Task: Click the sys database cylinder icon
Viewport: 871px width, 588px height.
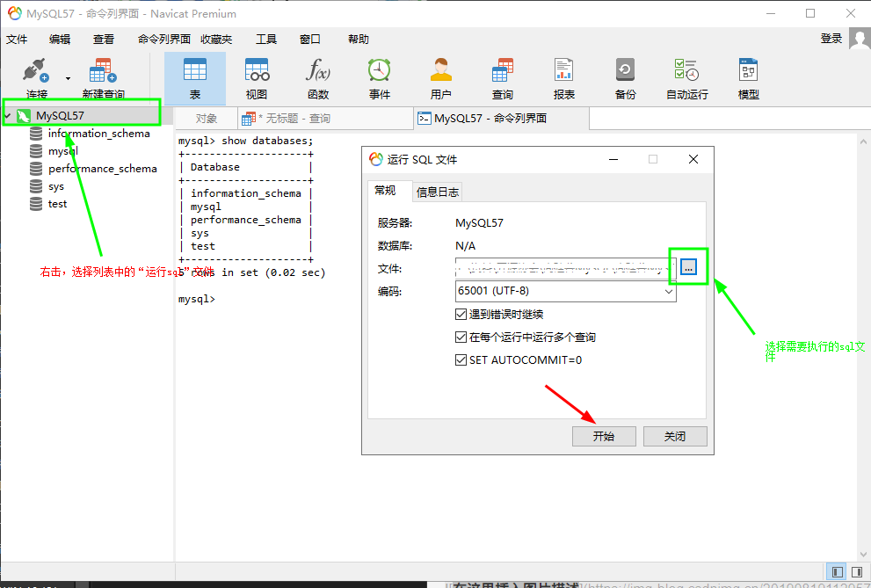Action: [36, 186]
